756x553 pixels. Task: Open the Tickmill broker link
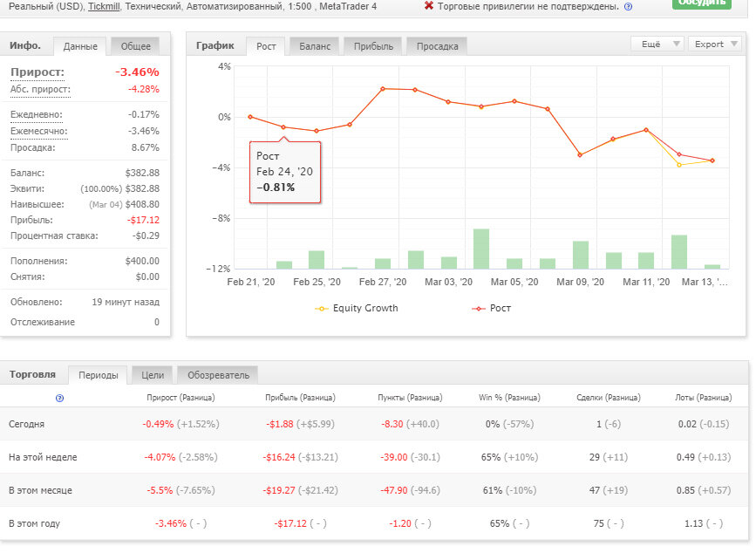point(104,7)
